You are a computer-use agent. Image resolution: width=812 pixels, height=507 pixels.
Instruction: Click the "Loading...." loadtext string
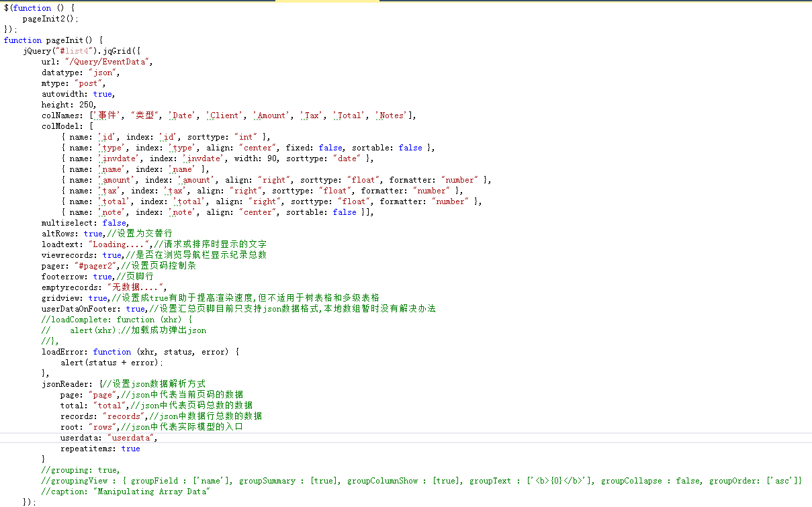(x=119, y=244)
